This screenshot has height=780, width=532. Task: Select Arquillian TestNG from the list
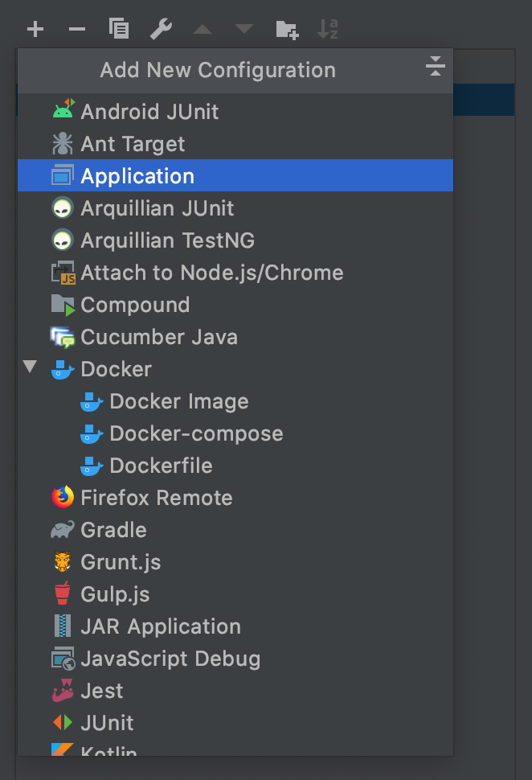tap(235, 240)
